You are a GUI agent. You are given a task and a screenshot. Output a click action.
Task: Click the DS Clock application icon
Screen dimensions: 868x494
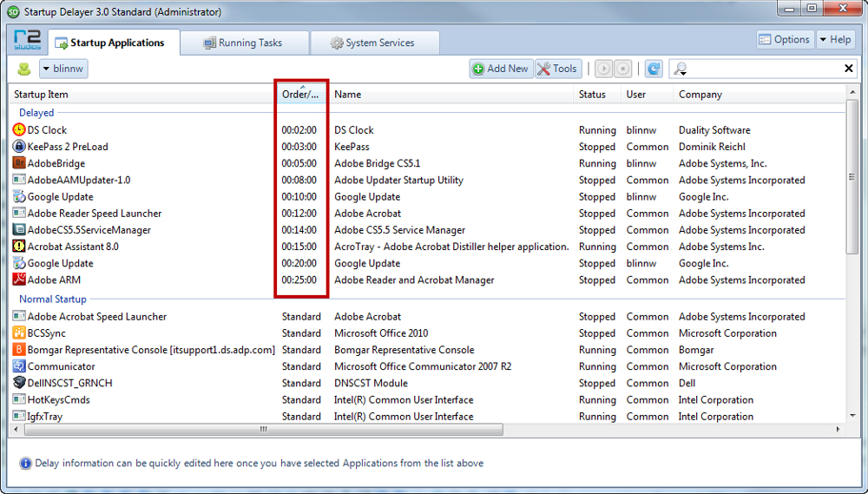pyautogui.click(x=19, y=129)
